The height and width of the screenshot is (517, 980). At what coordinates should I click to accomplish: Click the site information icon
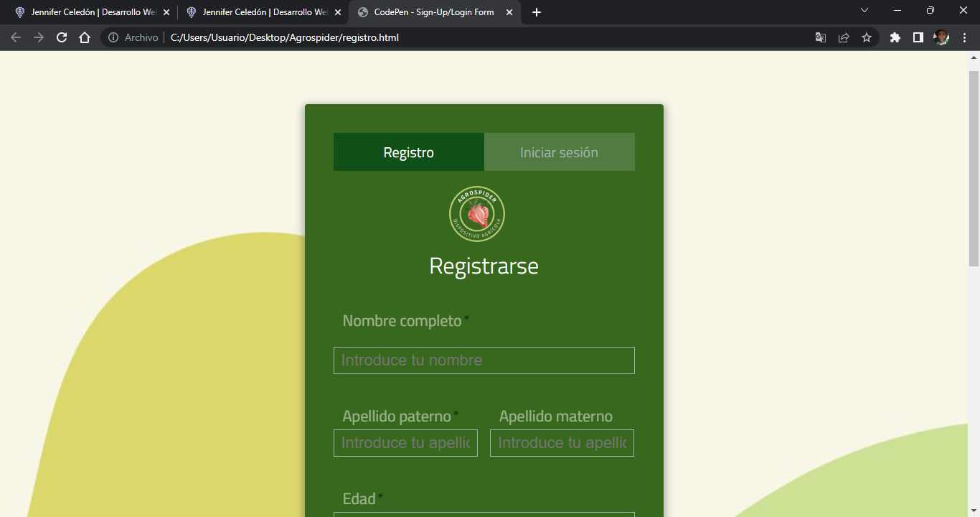tap(113, 38)
